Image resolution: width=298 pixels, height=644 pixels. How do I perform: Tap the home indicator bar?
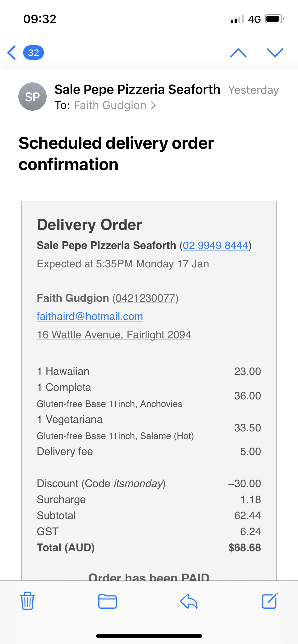pyautogui.click(x=149, y=636)
